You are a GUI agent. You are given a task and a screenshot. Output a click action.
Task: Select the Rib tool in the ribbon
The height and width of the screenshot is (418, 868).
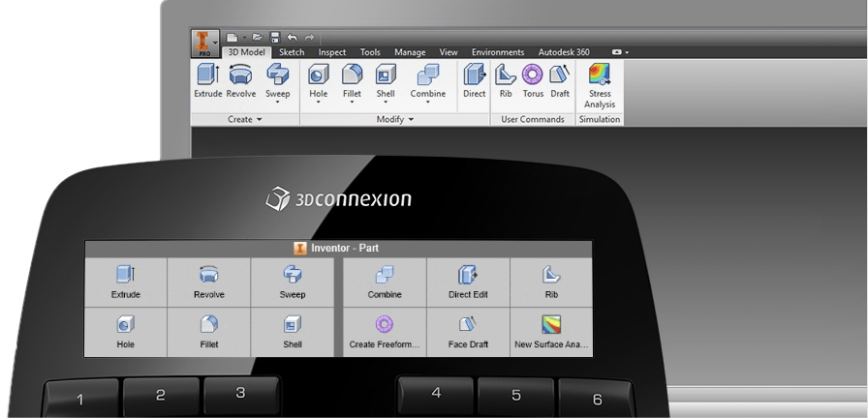pyautogui.click(x=505, y=80)
